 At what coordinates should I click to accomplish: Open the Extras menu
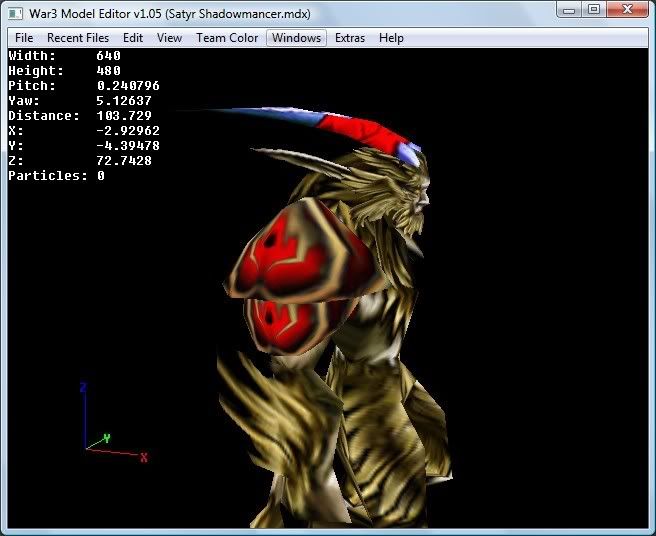click(x=350, y=38)
